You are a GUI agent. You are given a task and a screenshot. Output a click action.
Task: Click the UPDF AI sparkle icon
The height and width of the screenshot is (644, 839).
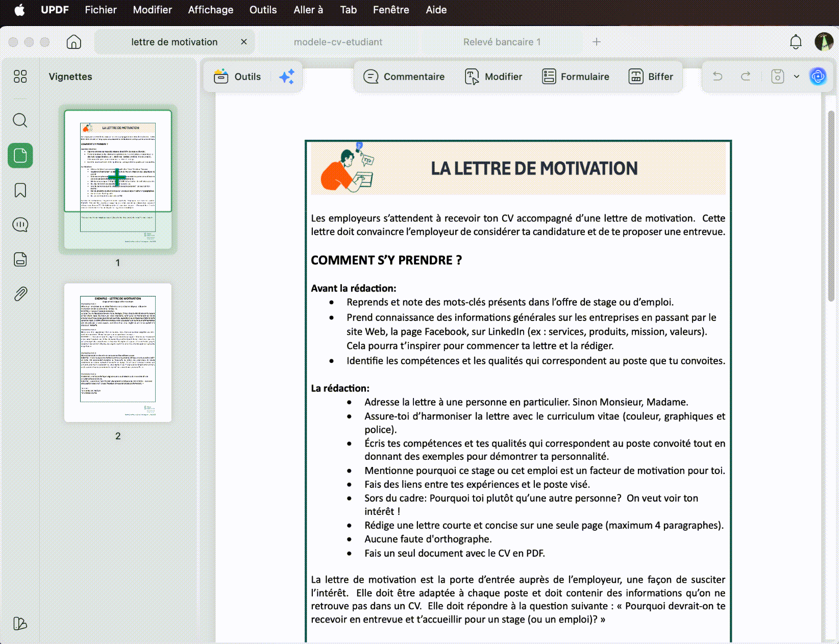tap(287, 77)
